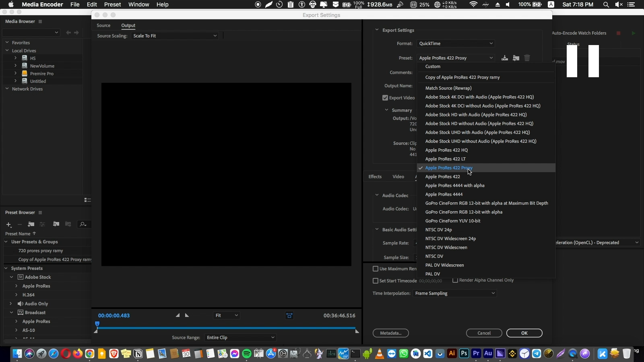Open Illustrator from the Dock

(452, 354)
